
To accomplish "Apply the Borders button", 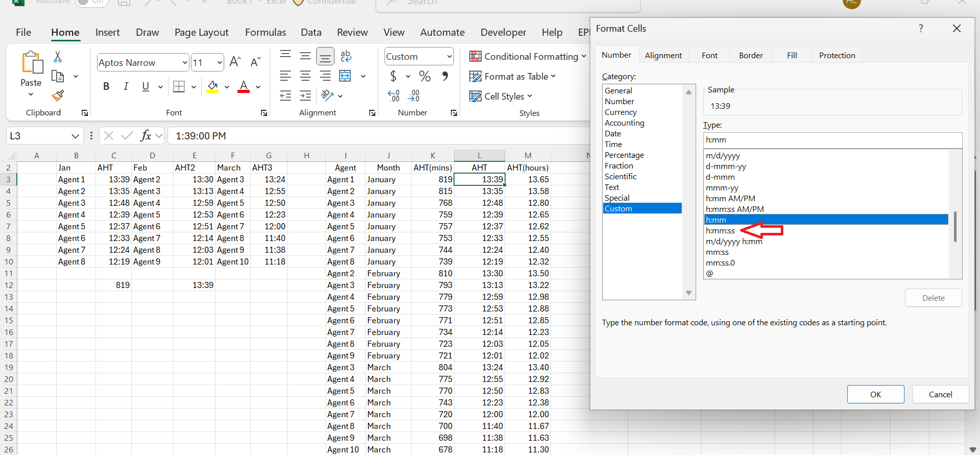I will 179,86.
